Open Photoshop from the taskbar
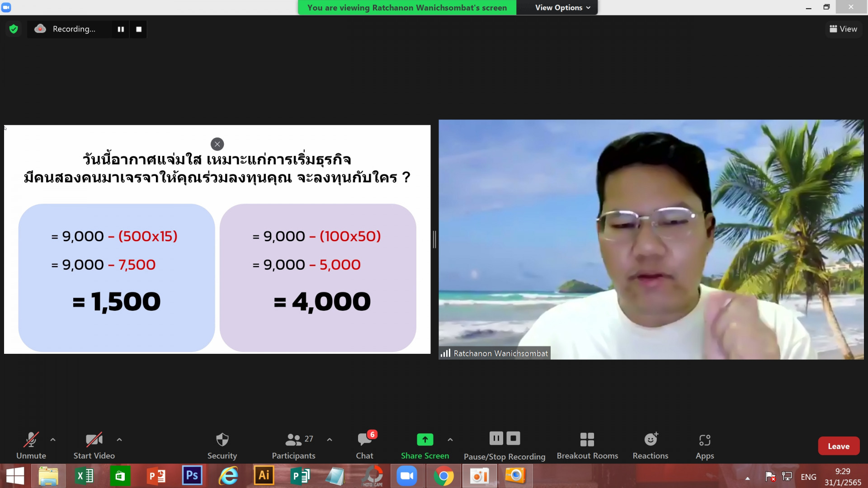The height and width of the screenshot is (488, 868). click(192, 476)
